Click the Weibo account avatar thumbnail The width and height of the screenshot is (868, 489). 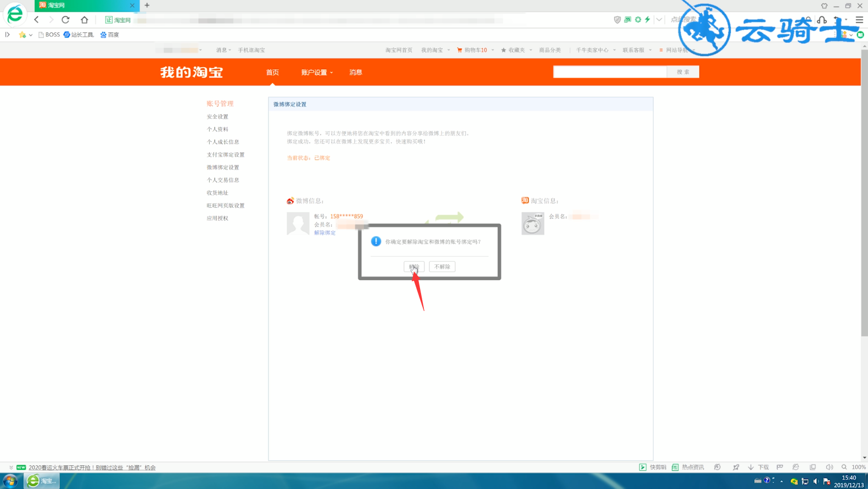point(298,224)
